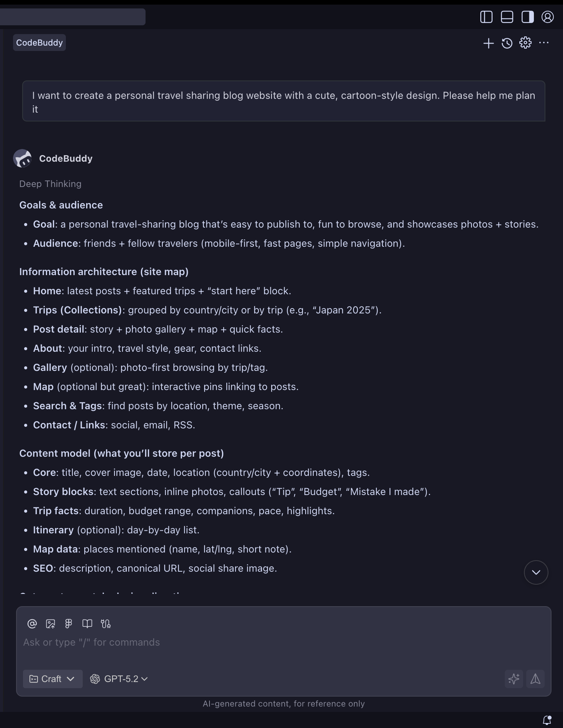Screen dimensions: 563x728
Task: Click the @ mention context icon
Action: point(32,624)
